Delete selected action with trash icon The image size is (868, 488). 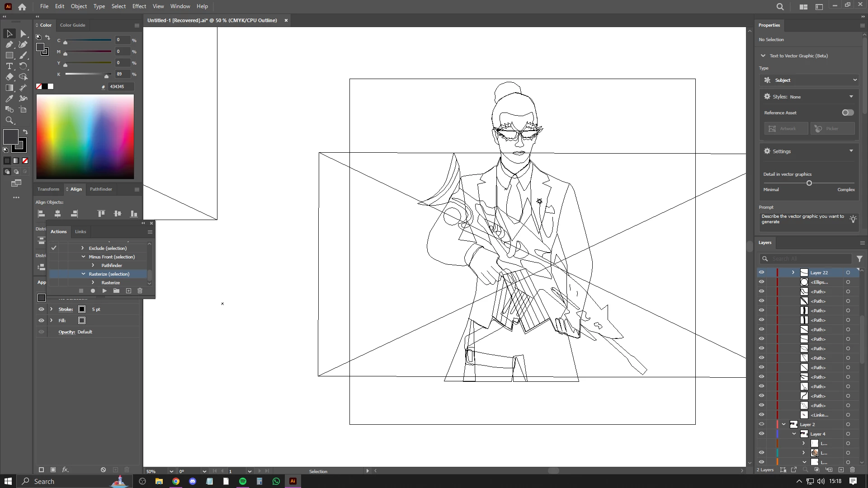140,291
